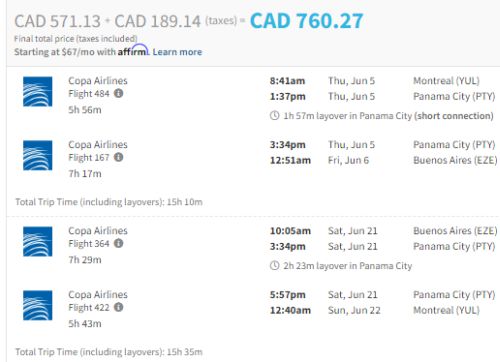
Task: Click Copa Airlines logo for Flight 167
Action: click(x=38, y=155)
